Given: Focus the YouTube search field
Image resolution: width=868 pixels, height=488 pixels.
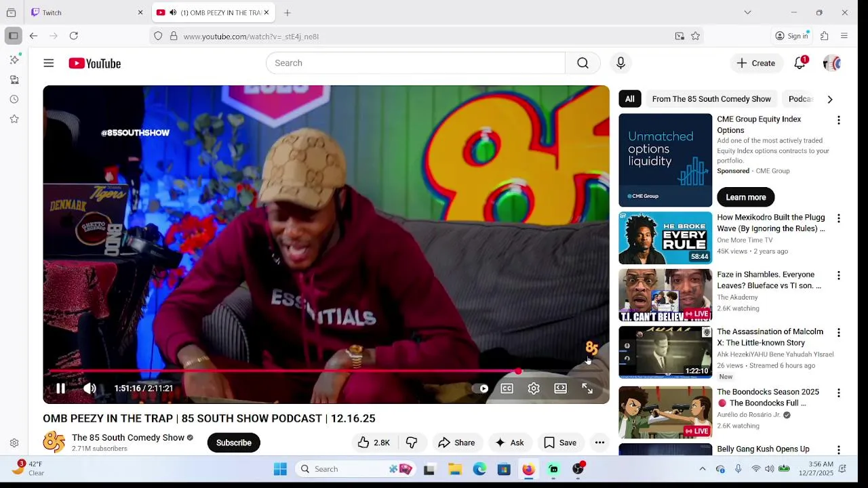Looking at the screenshot, I should click(415, 63).
